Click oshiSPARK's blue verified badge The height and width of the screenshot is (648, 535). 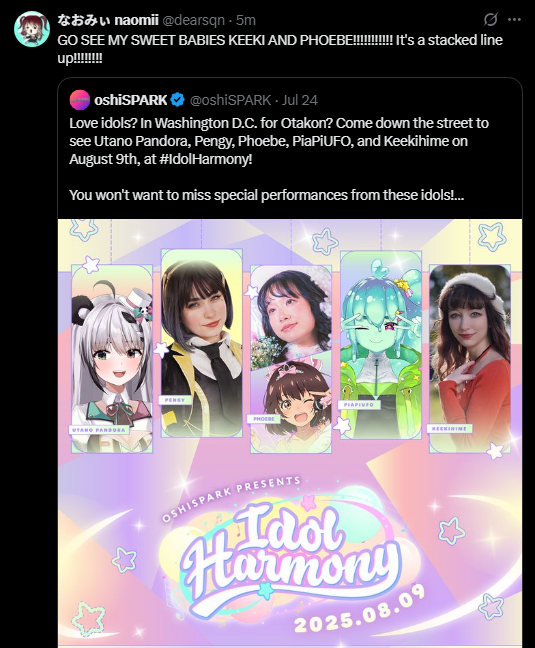coord(178,100)
